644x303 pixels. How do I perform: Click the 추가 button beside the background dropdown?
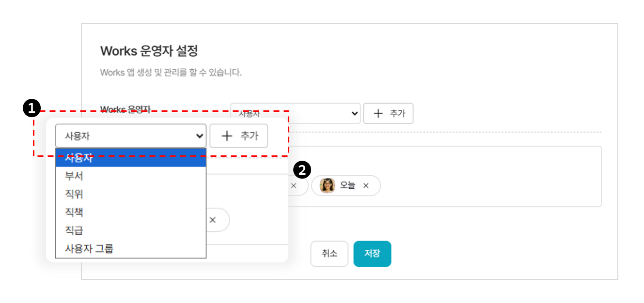click(x=388, y=113)
